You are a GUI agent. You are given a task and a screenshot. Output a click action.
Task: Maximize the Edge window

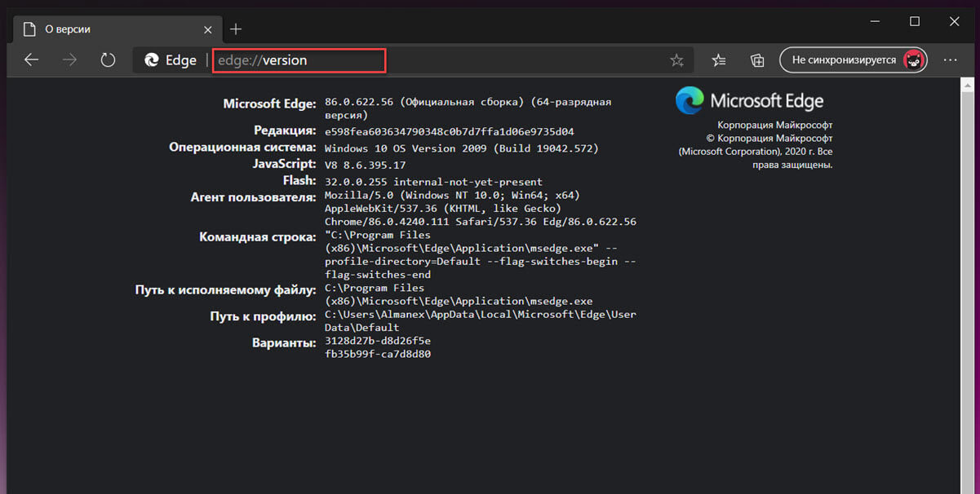click(x=915, y=21)
